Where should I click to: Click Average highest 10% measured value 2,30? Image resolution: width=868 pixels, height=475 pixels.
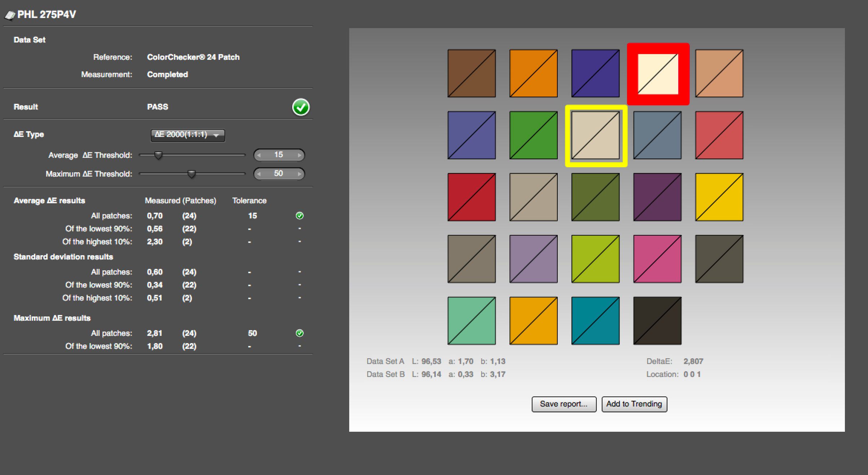[155, 241]
